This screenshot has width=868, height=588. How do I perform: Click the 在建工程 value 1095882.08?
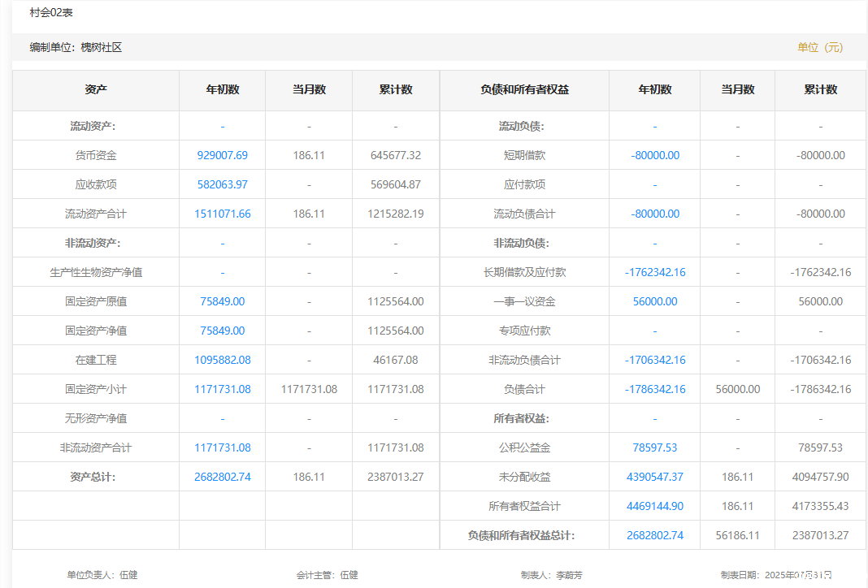tap(222, 360)
